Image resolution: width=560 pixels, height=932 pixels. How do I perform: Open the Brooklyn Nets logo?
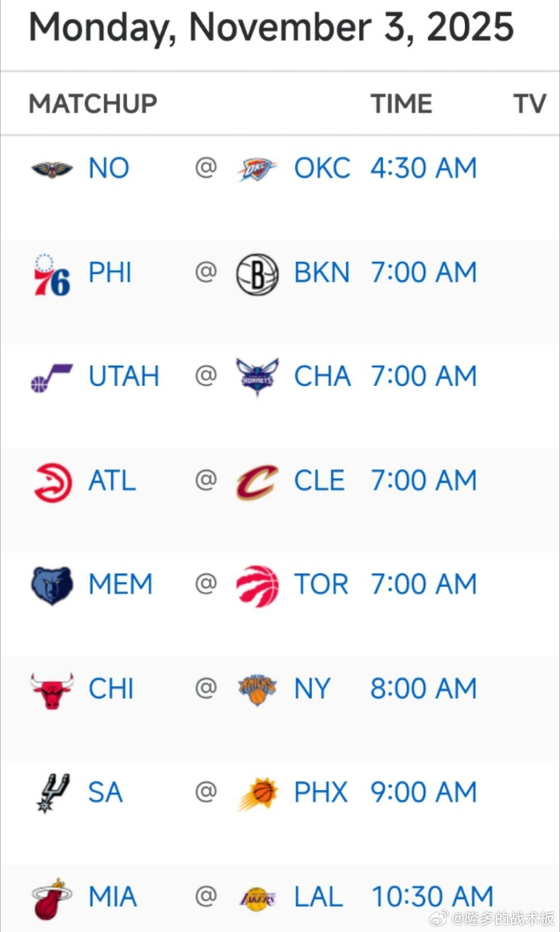click(257, 271)
